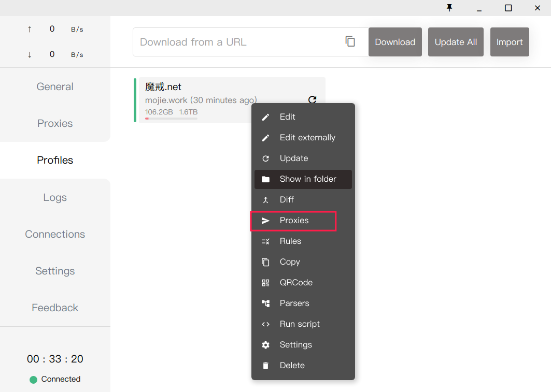Open the Settings sidebar tab
551x392 pixels.
[55, 271]
